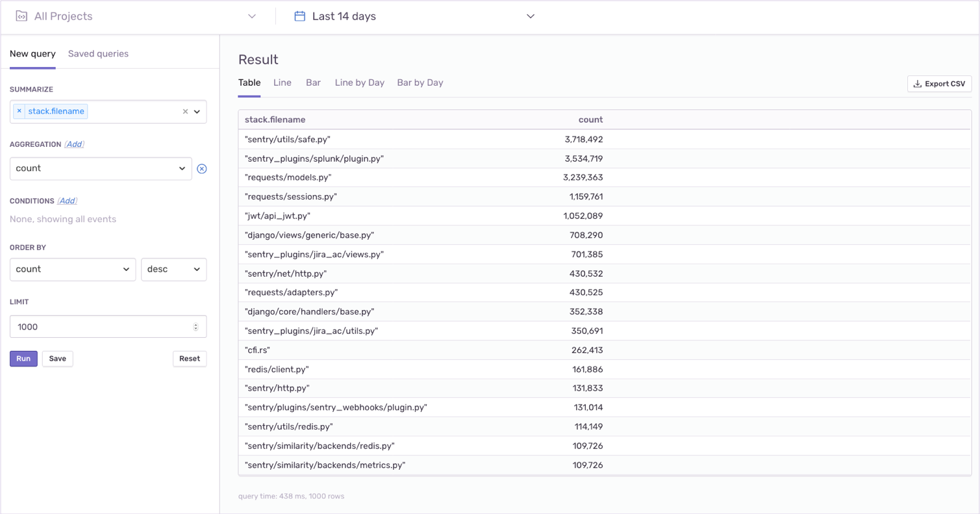Image resolution: width=980 pixels, height=514 pixels.
Task: Select the Bar chart tab
Action: tap(313, 83)
